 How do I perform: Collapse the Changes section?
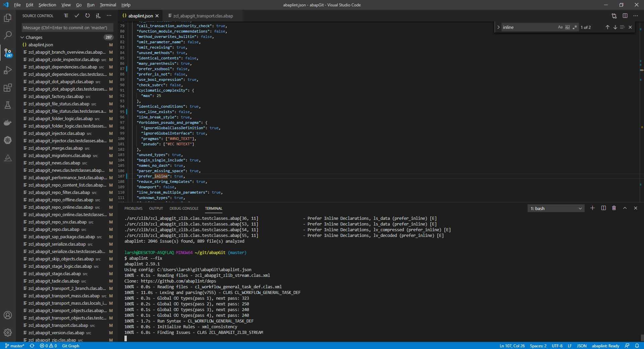pyautogui.click(x=22, y=37)
